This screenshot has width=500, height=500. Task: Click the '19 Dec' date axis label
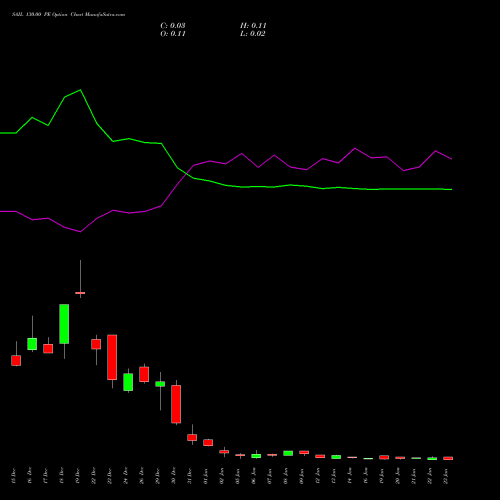[x=78, y=476]
